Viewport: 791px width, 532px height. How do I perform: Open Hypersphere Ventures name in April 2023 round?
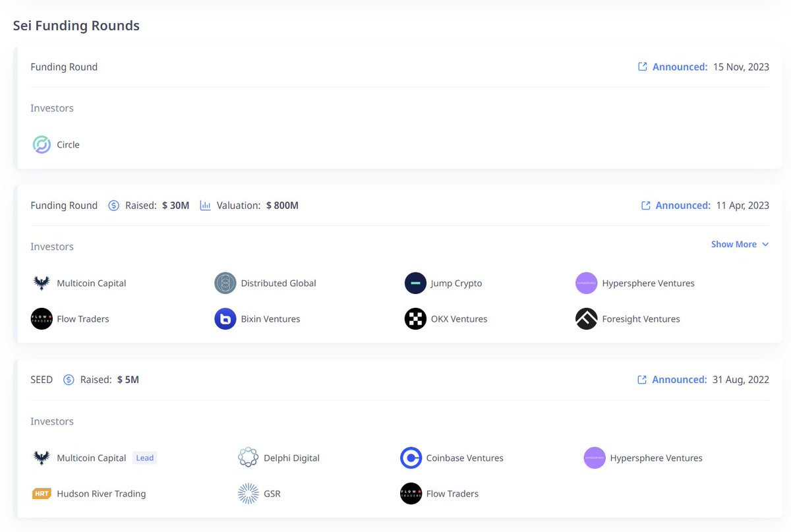tap(649, 283)
